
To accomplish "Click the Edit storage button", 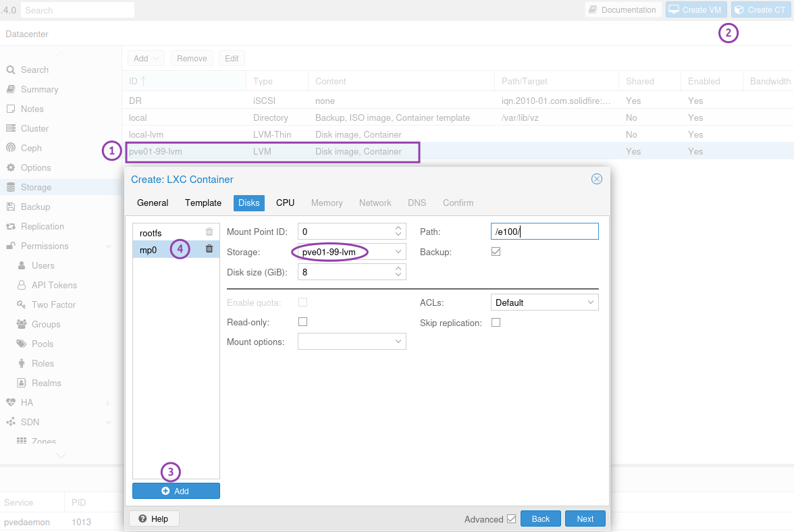I will [x=232, y=58].
